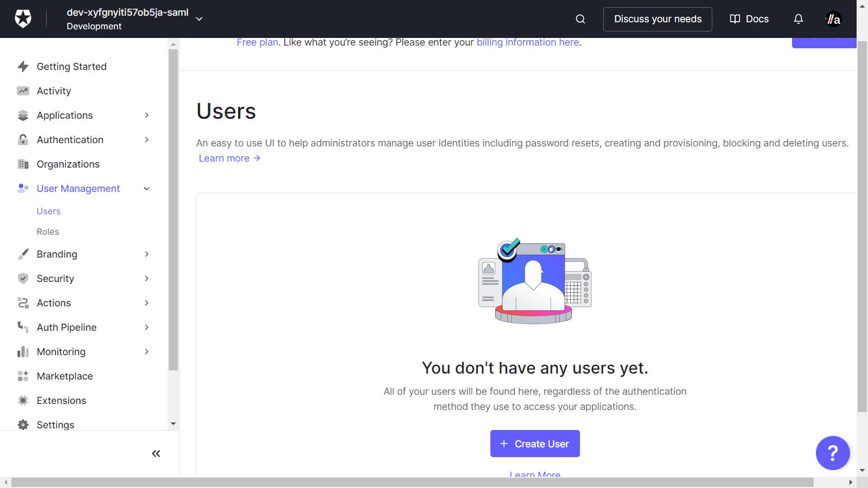Select Roles under User Management
Screen dimensions: 868x488
tap(48, 232)
